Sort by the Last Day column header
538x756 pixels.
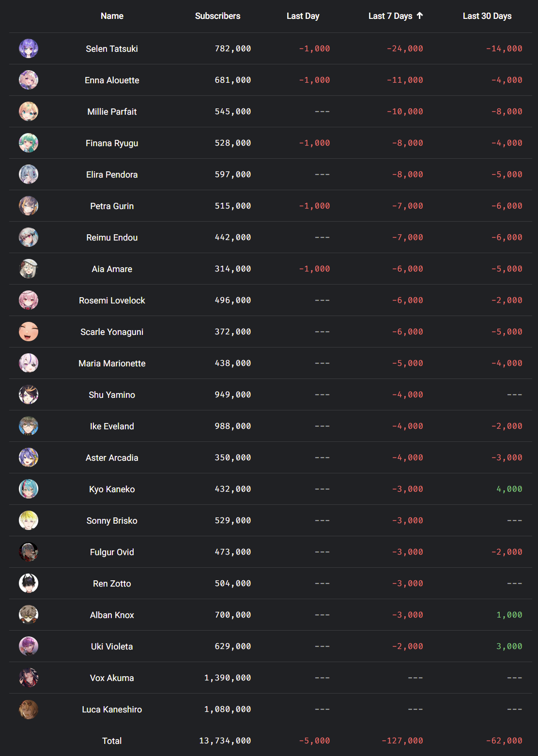click(303, 16)
